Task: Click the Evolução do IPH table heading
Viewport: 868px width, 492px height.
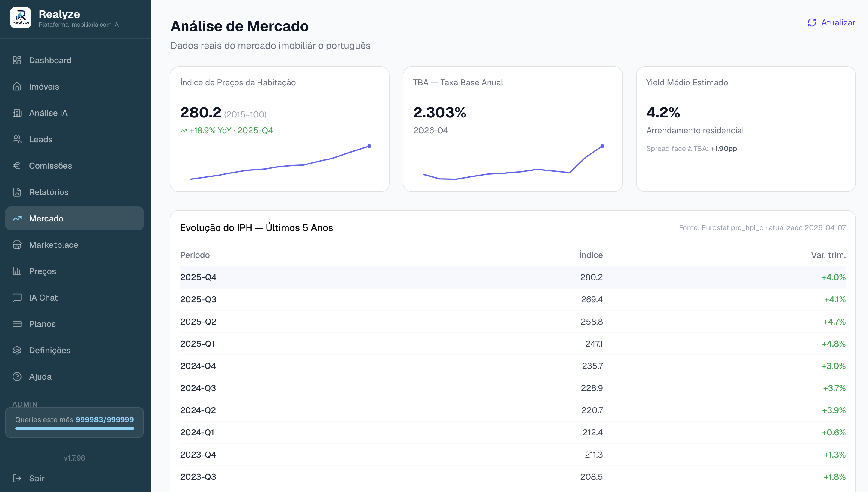Action: pyautogui.click(x=257, y=228)
